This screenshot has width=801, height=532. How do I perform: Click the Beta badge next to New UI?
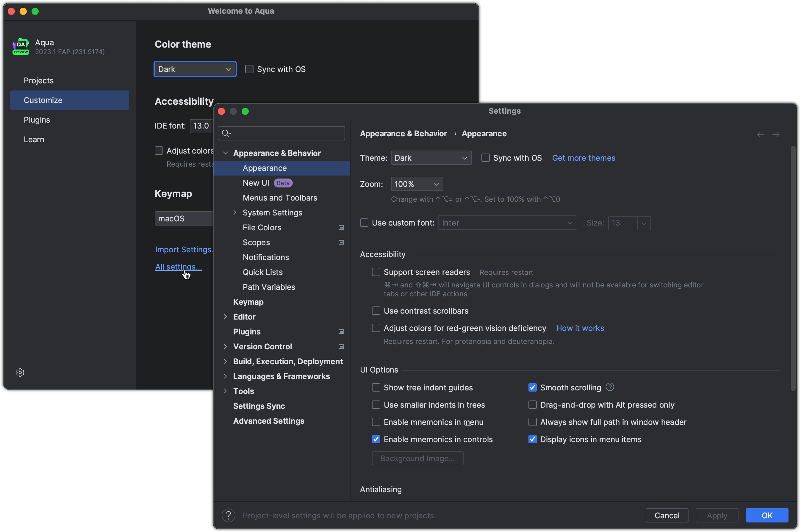(283, 183)
